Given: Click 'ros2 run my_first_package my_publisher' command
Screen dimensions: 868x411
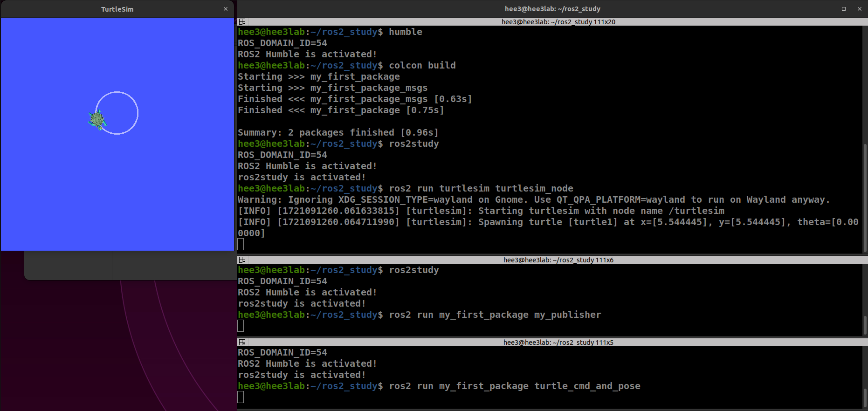Looking at the screenshot, I should pos(495,315).
